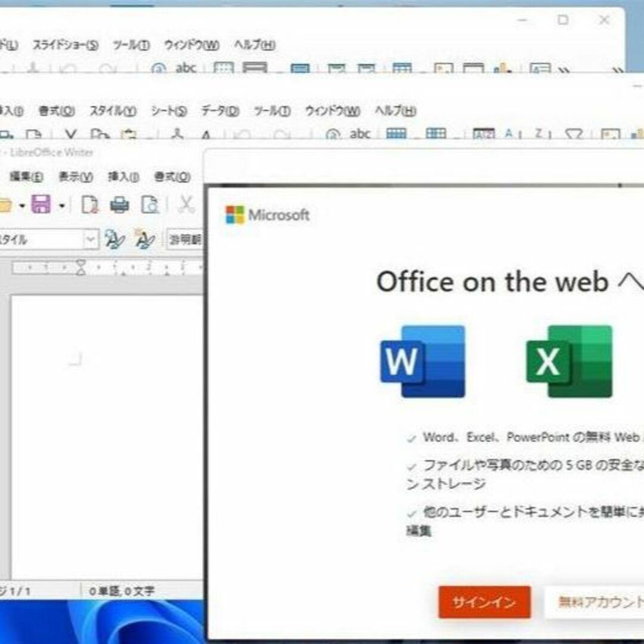Click the '他のユーザーとドキュメントを' line
This screenshot has height=644, width=644.
[x=534, y=512]
